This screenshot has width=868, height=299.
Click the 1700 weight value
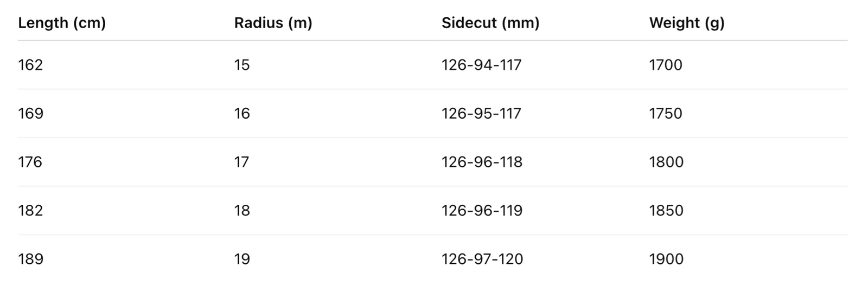click(666, 65)
